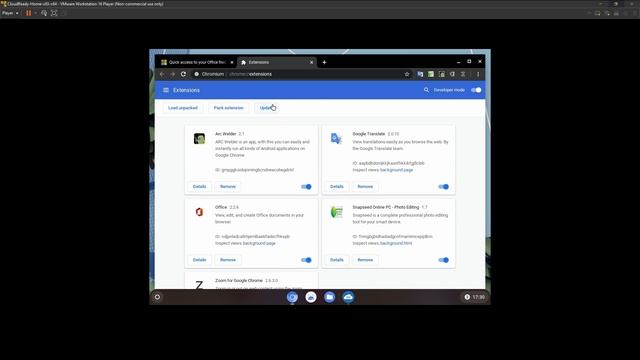Close the Office quick access tab
This screenshot has height=360, width=640.
[x=231, y=62]
